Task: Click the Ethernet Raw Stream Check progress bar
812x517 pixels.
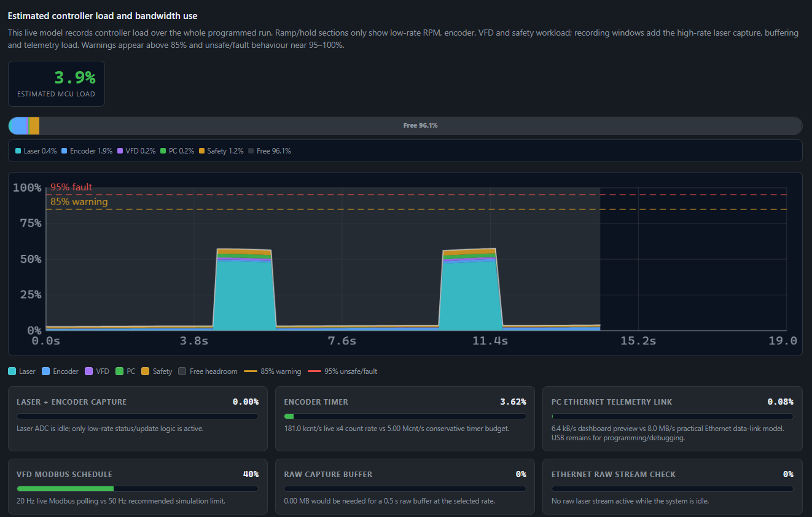Action: tap(673, 489)
